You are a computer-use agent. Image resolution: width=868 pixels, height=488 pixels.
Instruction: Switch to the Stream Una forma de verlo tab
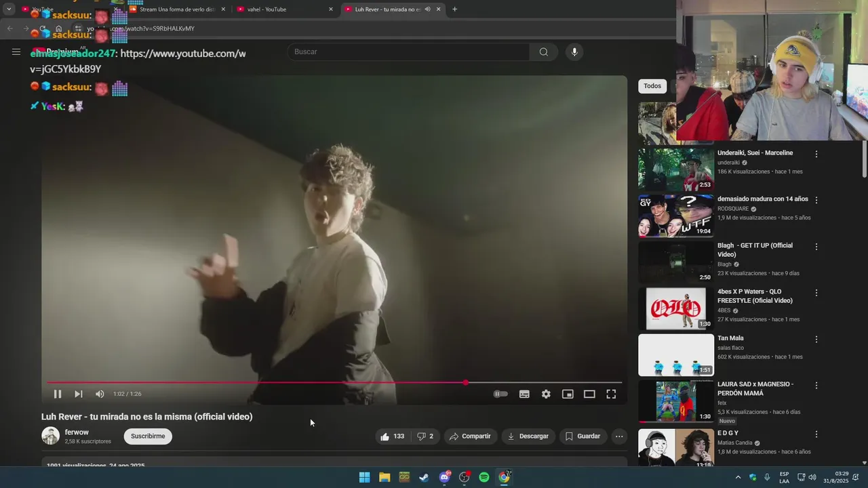click(x=177, y=9)
